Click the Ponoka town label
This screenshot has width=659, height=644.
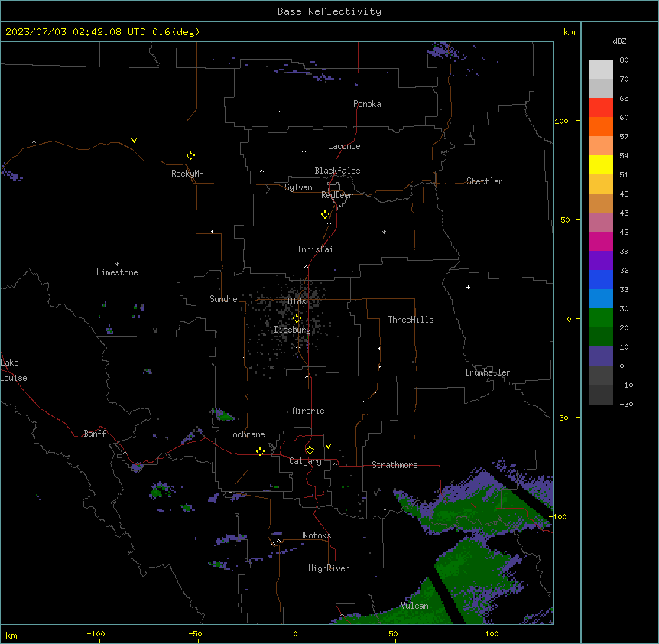[367, 104]
